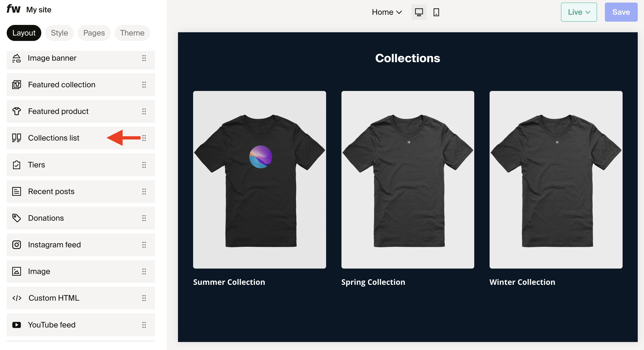
Task: Open the Theme tab
Action: 132,33
